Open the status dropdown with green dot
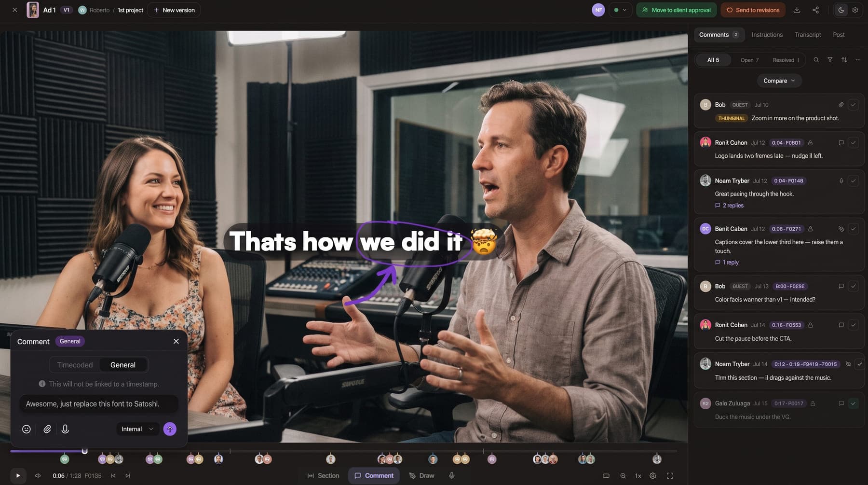 coord(620,10)
